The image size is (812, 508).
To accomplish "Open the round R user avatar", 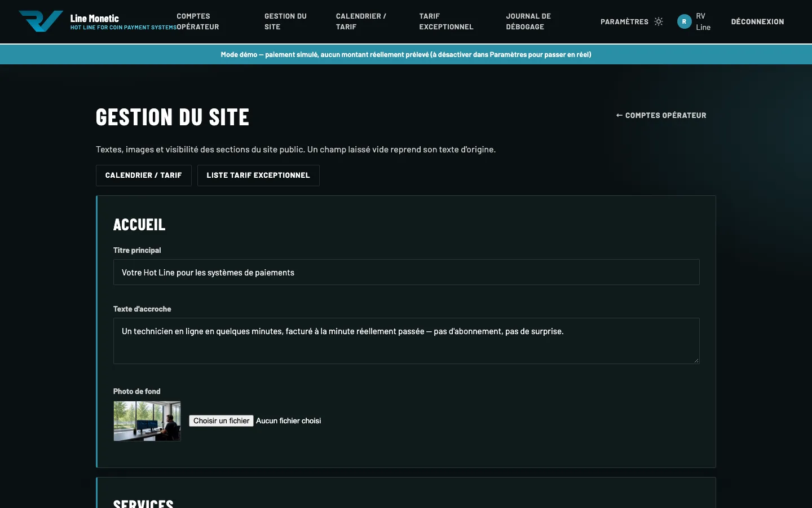I will pyautogui.click(x=684, y=21).
